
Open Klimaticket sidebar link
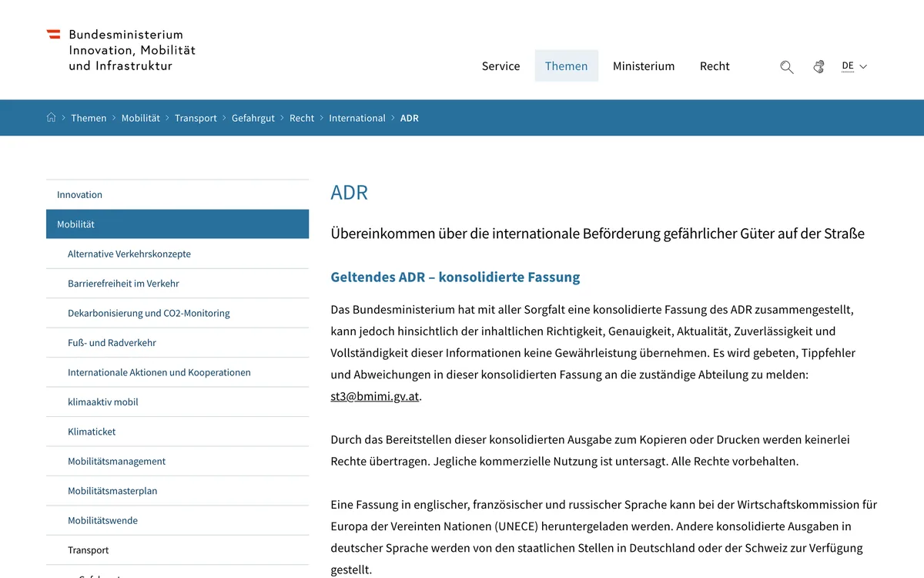pyautogui.click(x=177, y=432)
